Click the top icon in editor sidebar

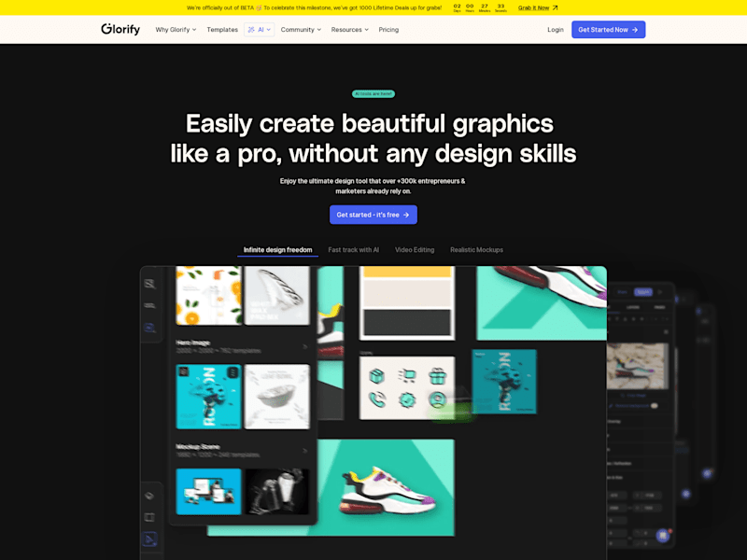coord(149,285)
